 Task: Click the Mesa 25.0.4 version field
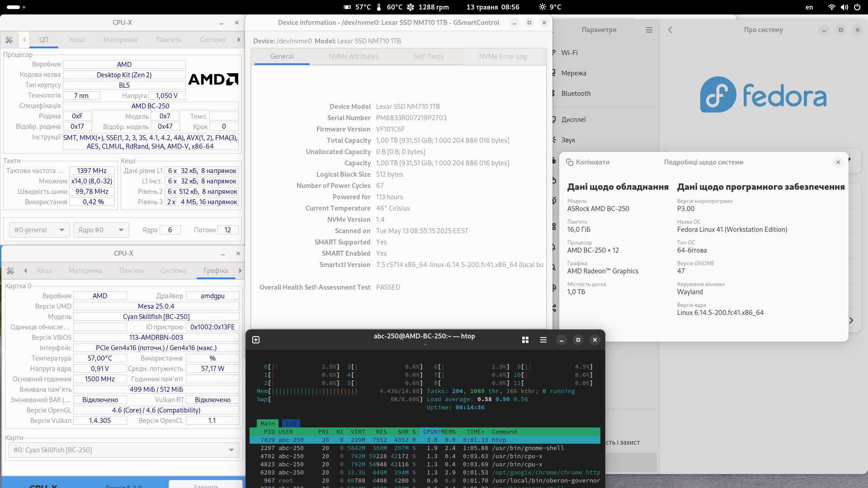(156, 306)
